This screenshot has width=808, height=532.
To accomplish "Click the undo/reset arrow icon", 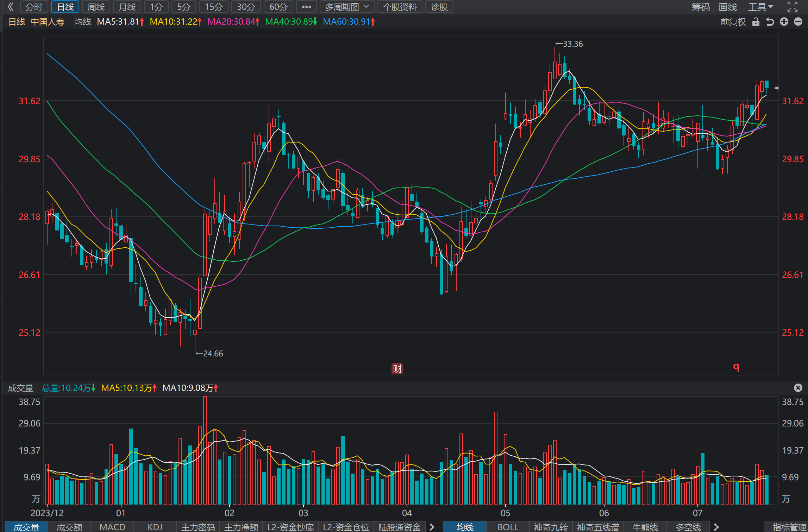I will 770,22.
